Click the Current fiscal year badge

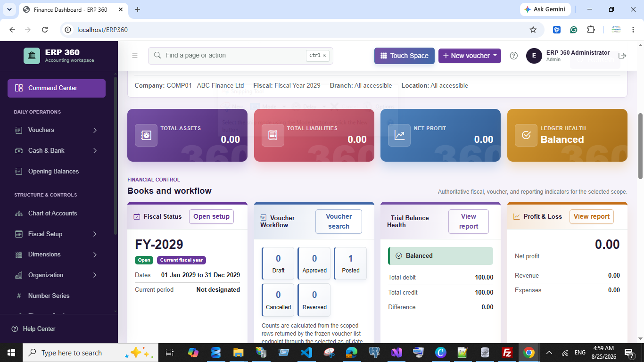[x=182, y=260]
